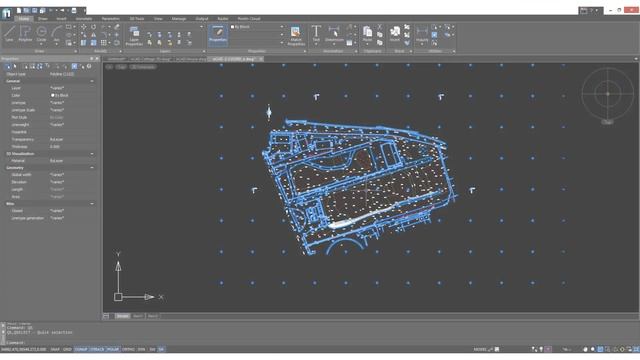Toggle ORTHO in the status bar
Viewport: 640px width, 360px height.
click(128, 349)
